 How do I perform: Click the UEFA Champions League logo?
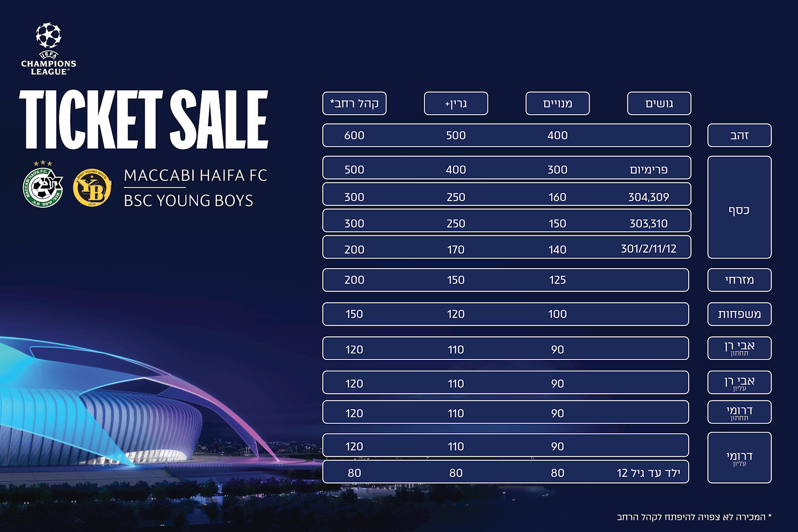point(48,49)
